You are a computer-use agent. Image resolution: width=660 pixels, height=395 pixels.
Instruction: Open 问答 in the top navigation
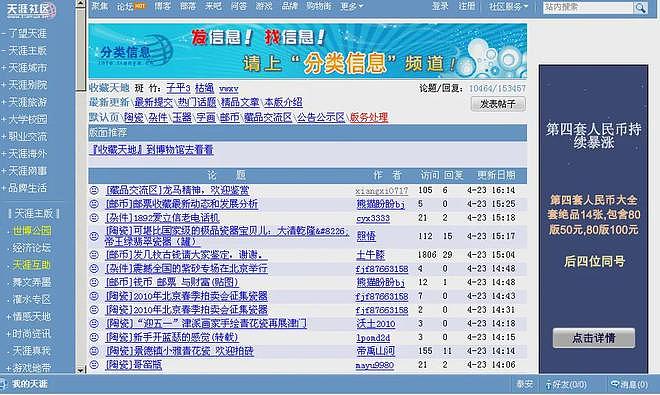[x=239, y=6]
